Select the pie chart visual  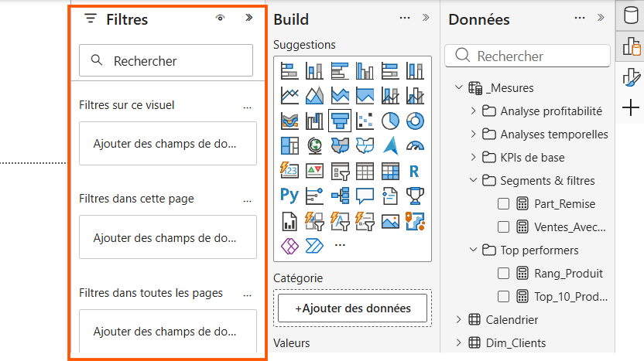click(x=390, y=121)
